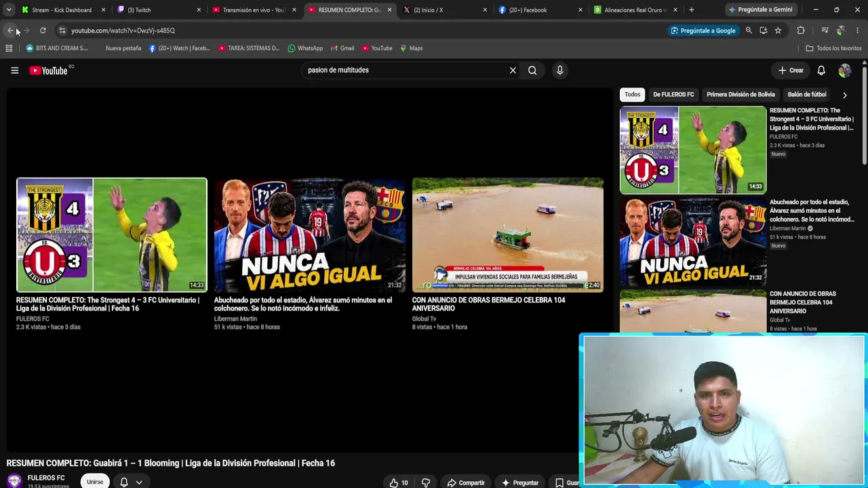Share the video with Compartir
Screen dimensions: 868x488
tap(466, 483)
